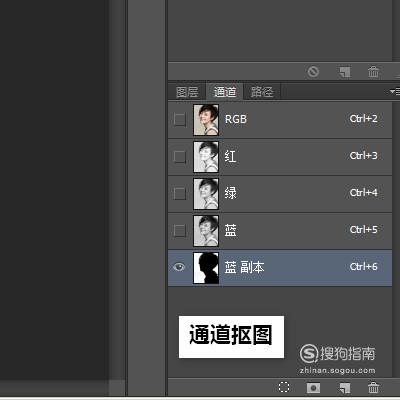Toggle visibility of the 蓝 channel

pos(180,230)
